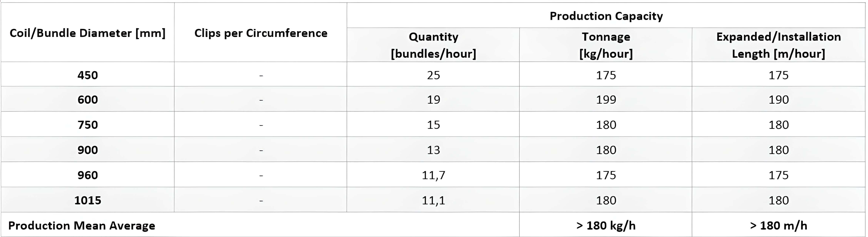Select the 600 diameter row label
Viewport: 868px width, 237px height.
click(x=88, y=100)
